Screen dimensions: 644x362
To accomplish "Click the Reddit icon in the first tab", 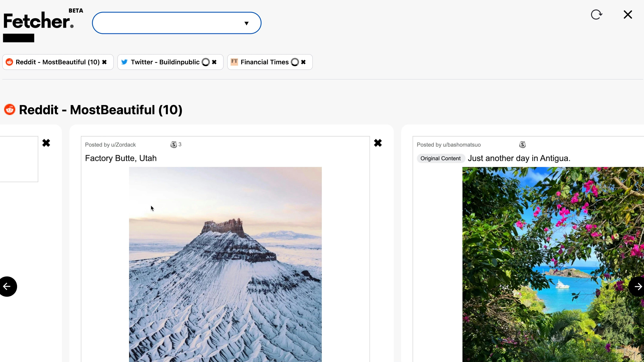I will (9, 62).
